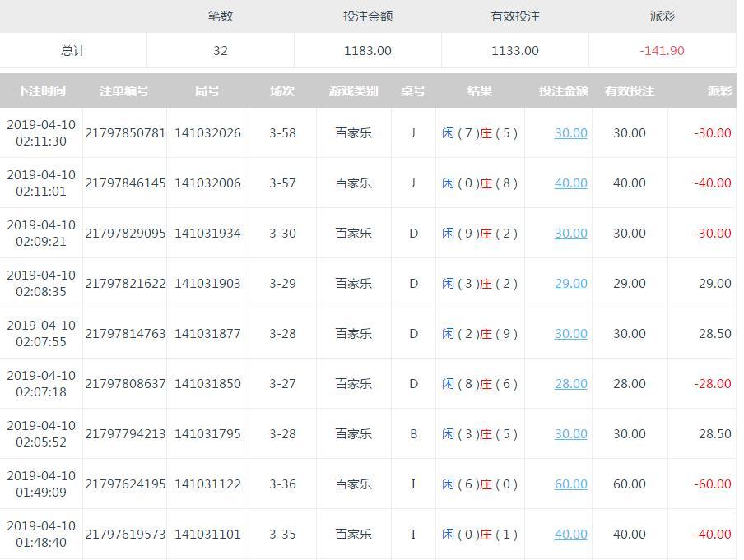Click the 笔数 summary header
744x560 pixels.
click(221, 16)
